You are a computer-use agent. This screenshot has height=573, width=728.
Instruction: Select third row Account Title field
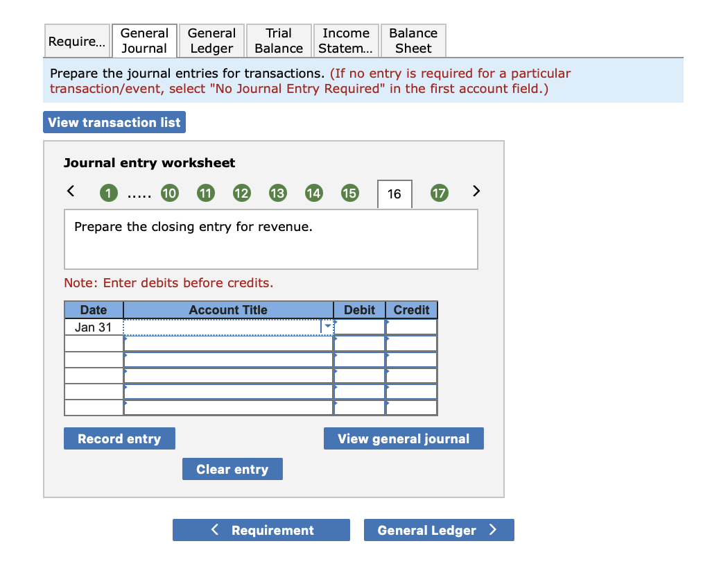click(x=228, y=360)
